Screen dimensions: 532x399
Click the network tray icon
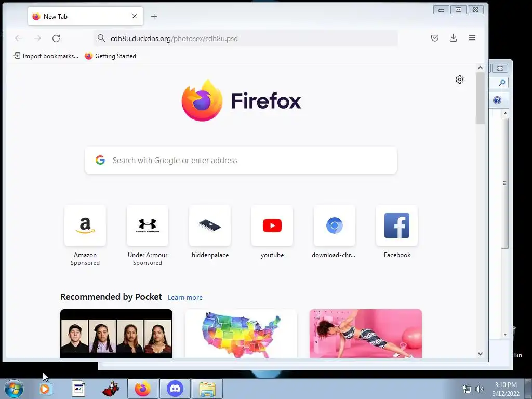tap(467, 389)
